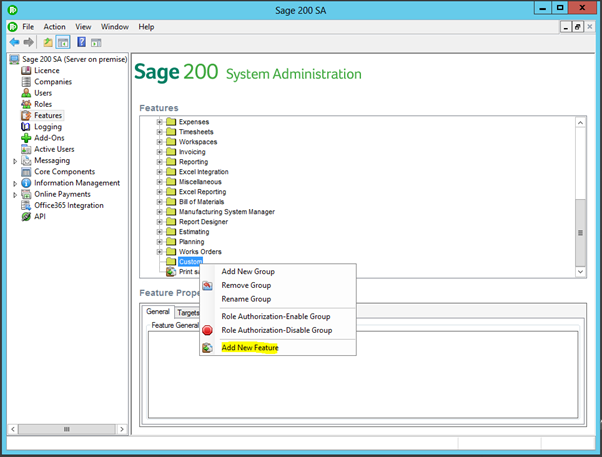Click the Features list vertical scrollbar thumb
The image size is (602, 457).
(x=580, y=232)
